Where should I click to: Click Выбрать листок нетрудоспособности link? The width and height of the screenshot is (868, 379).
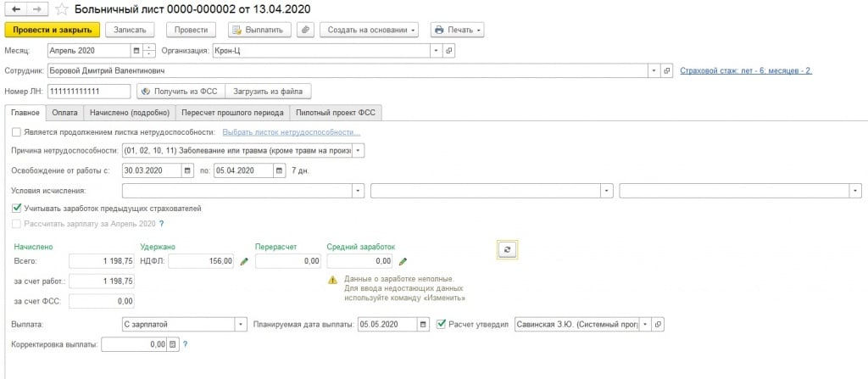[x=292, y=132]
